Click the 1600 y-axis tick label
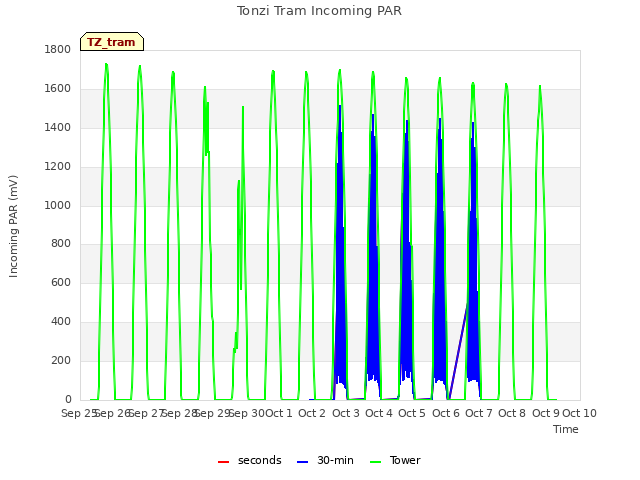The width and height of the screenshot is (640, 480). point(58,89)
